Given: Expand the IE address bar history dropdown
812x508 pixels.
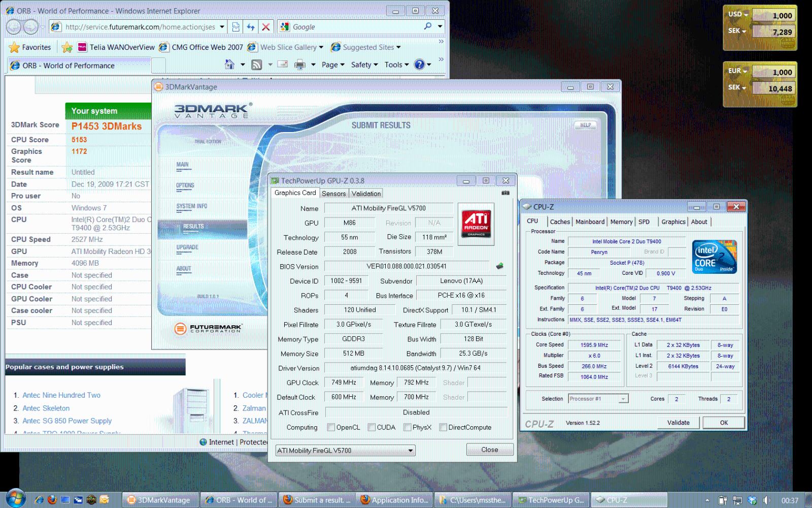Looking at the screenshot, I should point(222,27).
